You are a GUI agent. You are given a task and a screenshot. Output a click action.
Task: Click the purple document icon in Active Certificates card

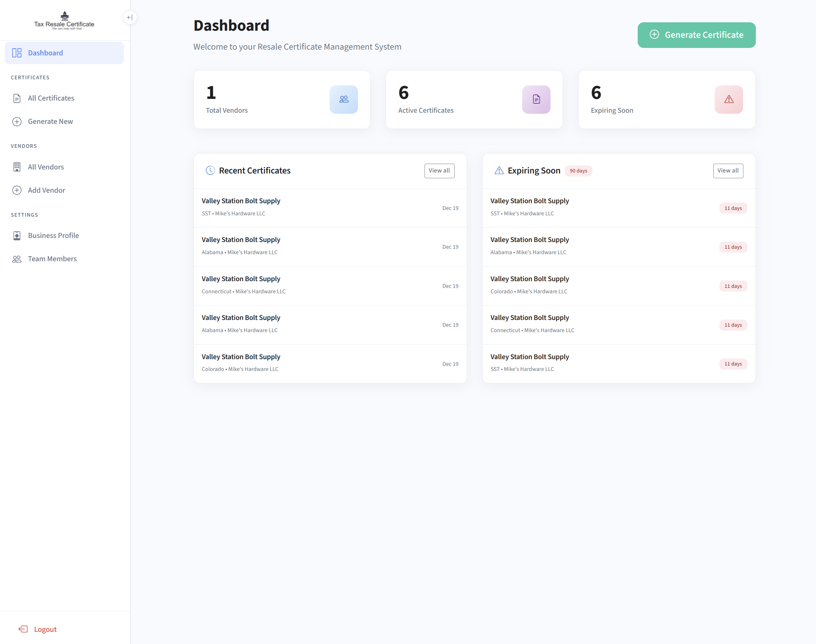[x=536, y=100]
